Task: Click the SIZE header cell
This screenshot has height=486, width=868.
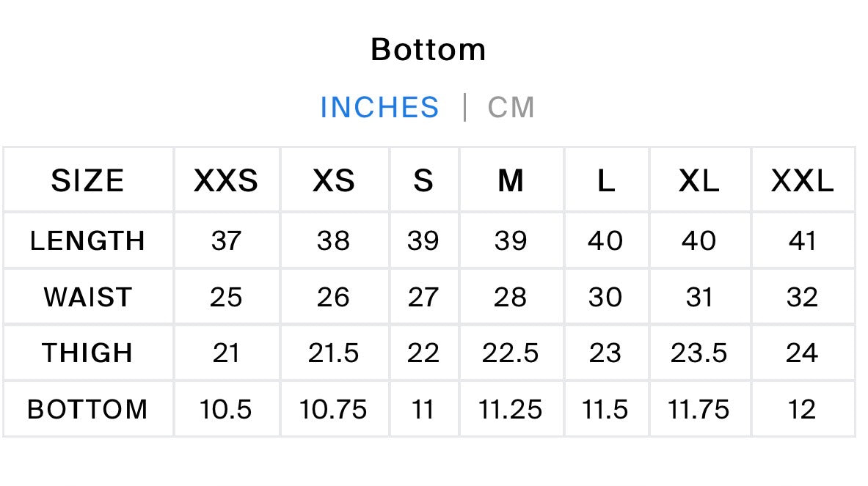Action: point(87,180)
